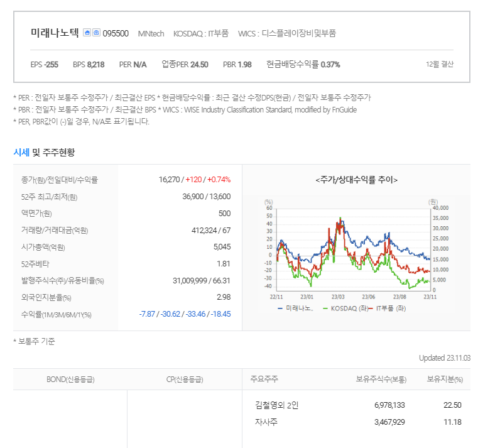Click the PER N/A value

click(x=133, y=65)
